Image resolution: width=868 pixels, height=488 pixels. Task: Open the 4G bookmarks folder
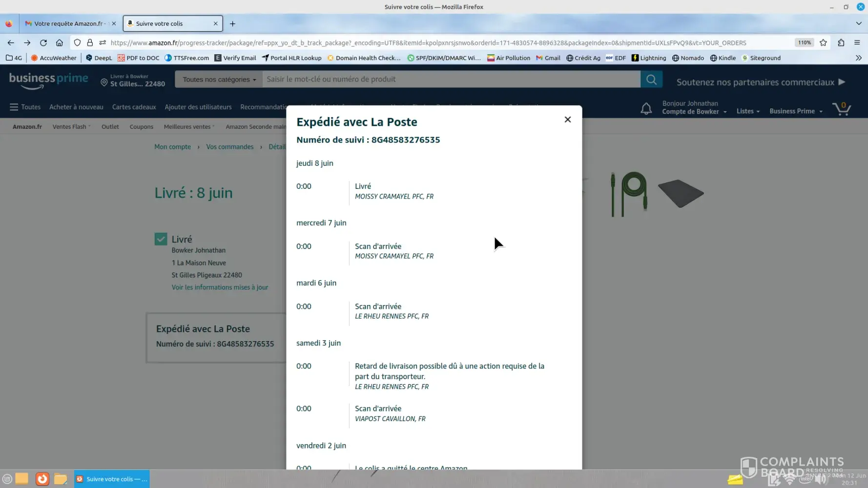[14, 58]
